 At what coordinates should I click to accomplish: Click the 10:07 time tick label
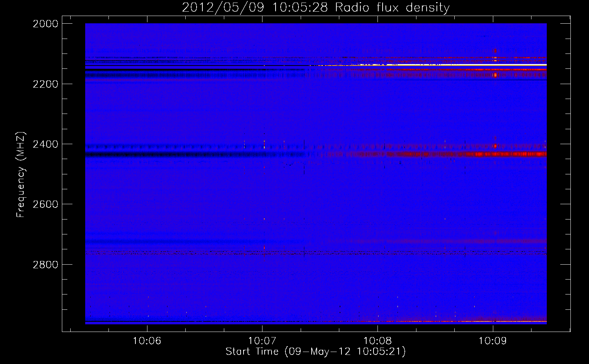[x=262, y=341]
